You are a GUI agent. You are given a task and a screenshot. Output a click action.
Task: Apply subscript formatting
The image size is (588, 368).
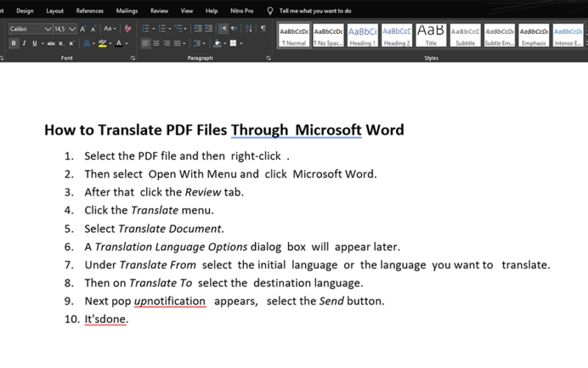pyautogui.click(x=61, y=43)
